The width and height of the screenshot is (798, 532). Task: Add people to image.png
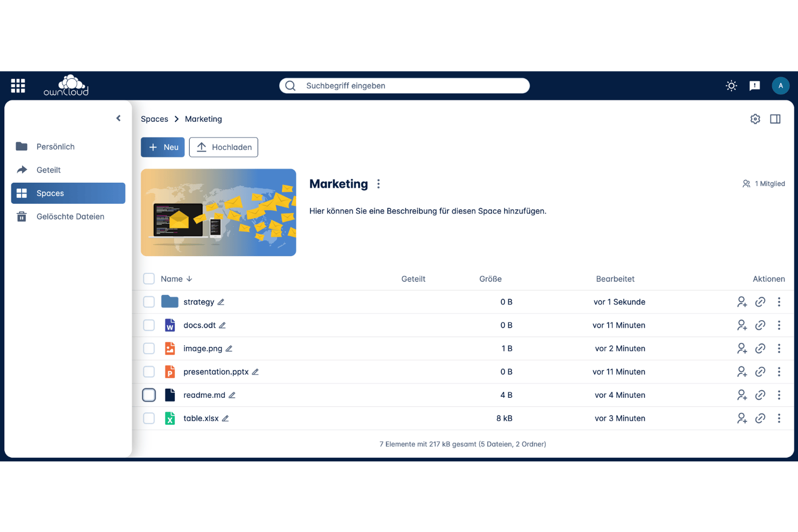click(742, 348)
